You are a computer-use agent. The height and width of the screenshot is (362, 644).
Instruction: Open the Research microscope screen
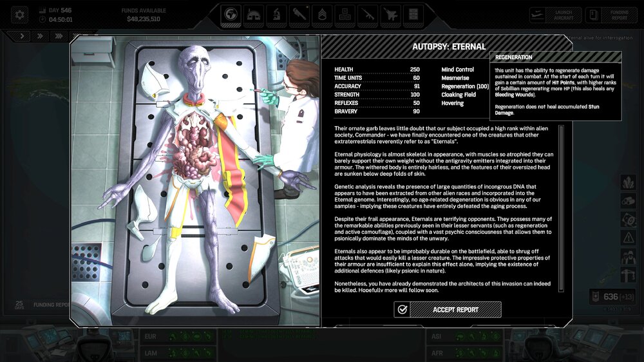tap(276, 15)
